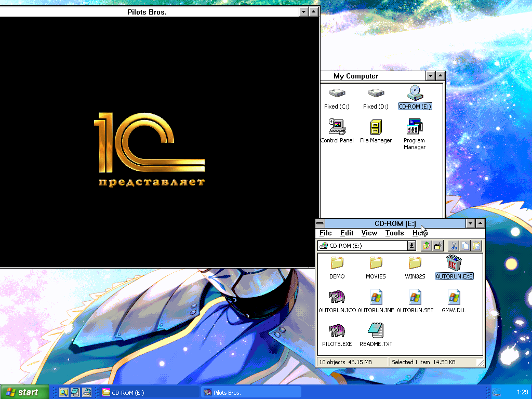Open the Control Panel icon
532x399 pixels.
click(x=337, y=127)
